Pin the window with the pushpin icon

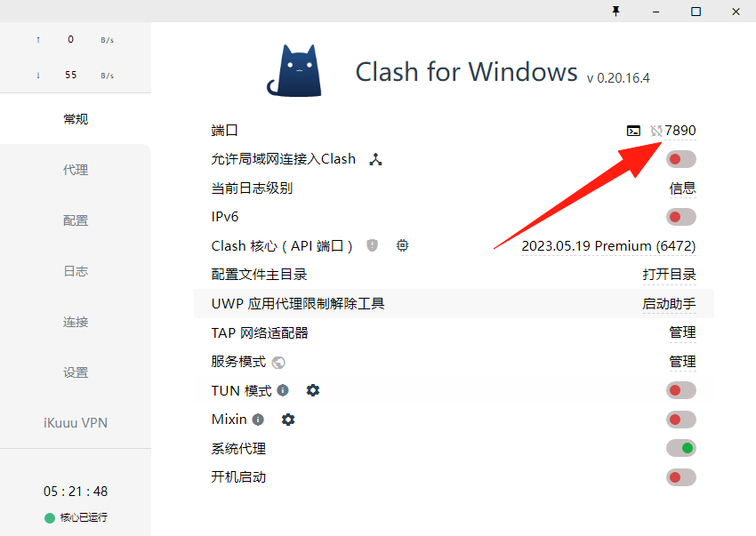(615, 11)
